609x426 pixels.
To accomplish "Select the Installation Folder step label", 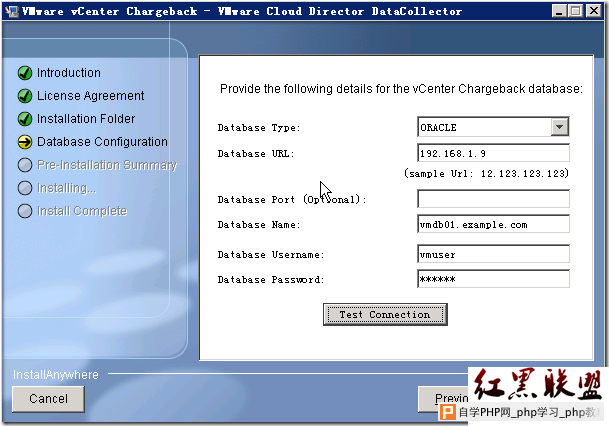I will [86, 118].
